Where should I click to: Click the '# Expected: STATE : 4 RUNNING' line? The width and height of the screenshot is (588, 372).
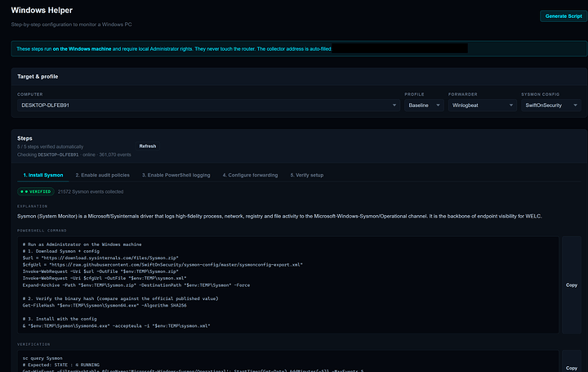pyautogui.click(x=60, y=365)
